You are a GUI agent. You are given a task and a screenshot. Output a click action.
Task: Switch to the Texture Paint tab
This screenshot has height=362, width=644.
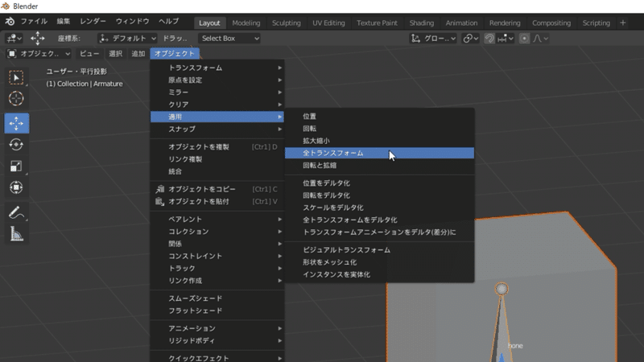[x=377, y=23]
